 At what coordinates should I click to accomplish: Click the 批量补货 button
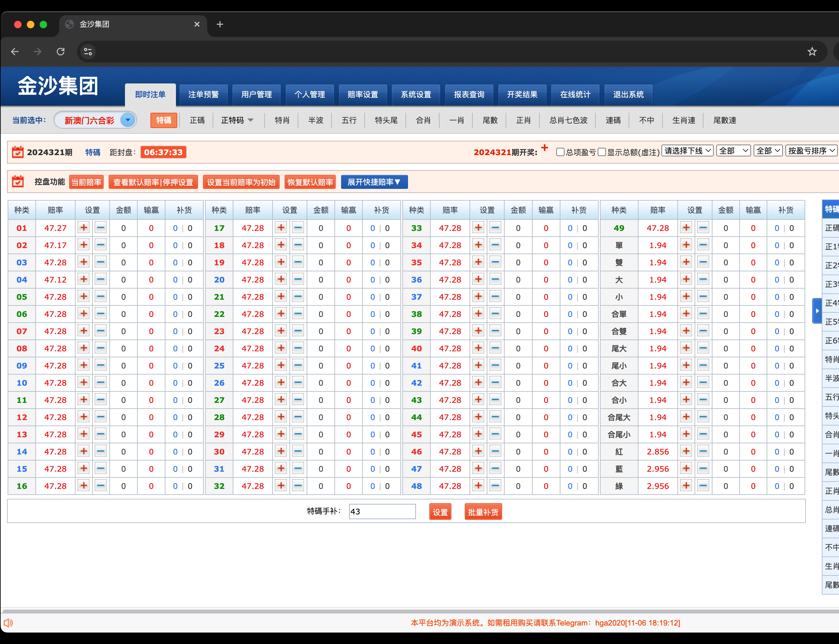(483, 512)
